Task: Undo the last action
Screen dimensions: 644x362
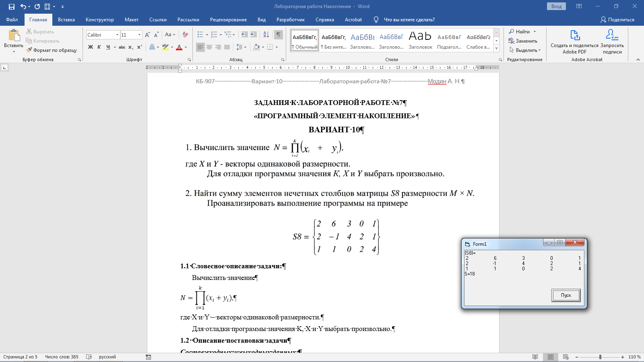Action: click(x=23, y=6)
